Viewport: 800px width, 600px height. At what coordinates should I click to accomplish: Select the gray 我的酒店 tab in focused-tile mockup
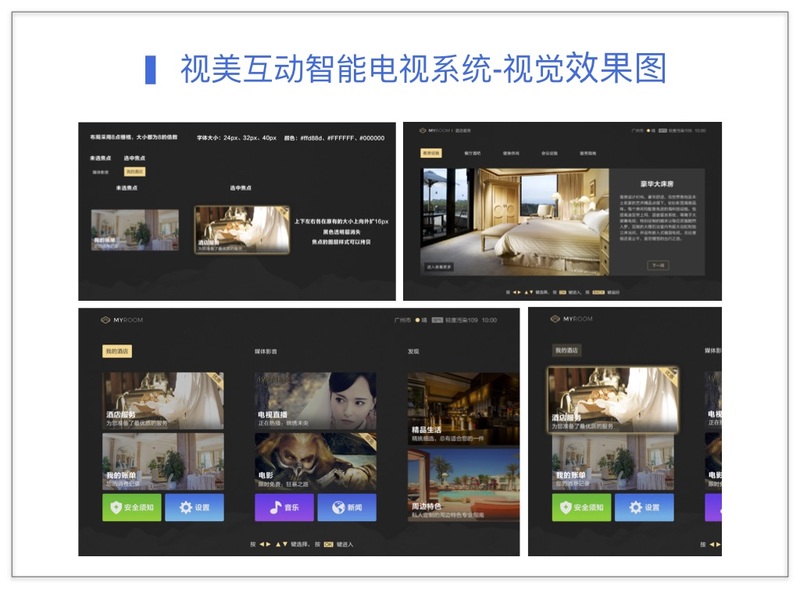tap(566, 350)
